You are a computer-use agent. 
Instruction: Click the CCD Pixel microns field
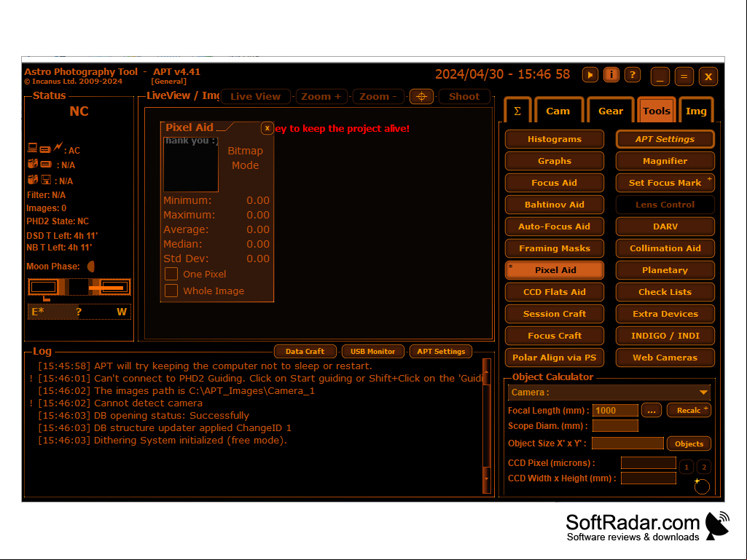[649, 463]
